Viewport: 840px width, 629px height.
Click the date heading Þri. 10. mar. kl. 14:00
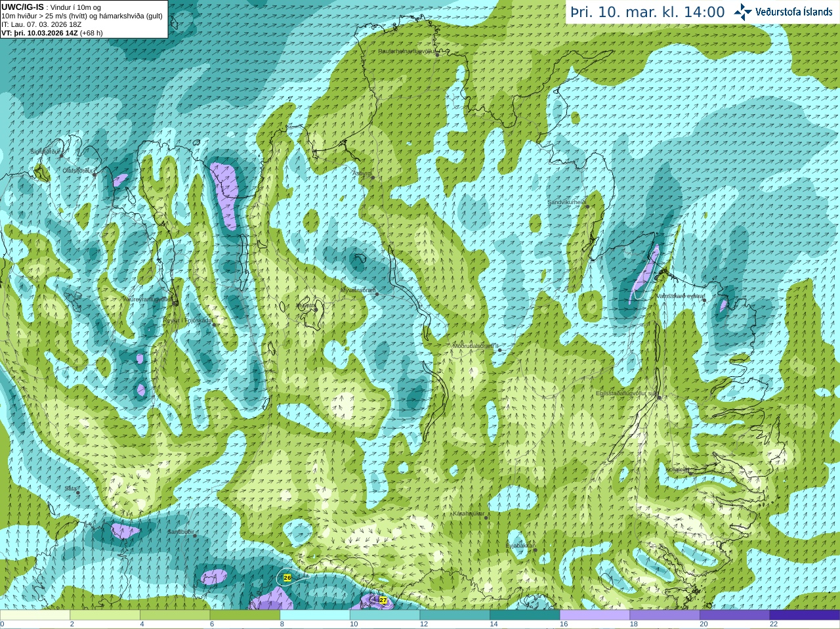click(x=648, y=12)
